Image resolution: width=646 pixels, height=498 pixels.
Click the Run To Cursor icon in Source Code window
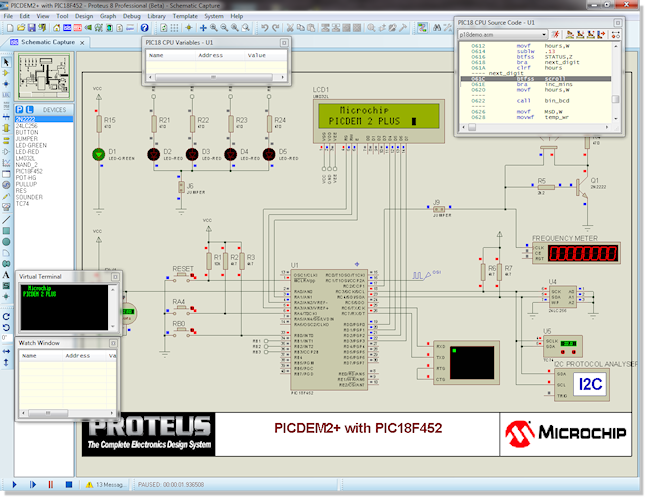pos(602,35)
